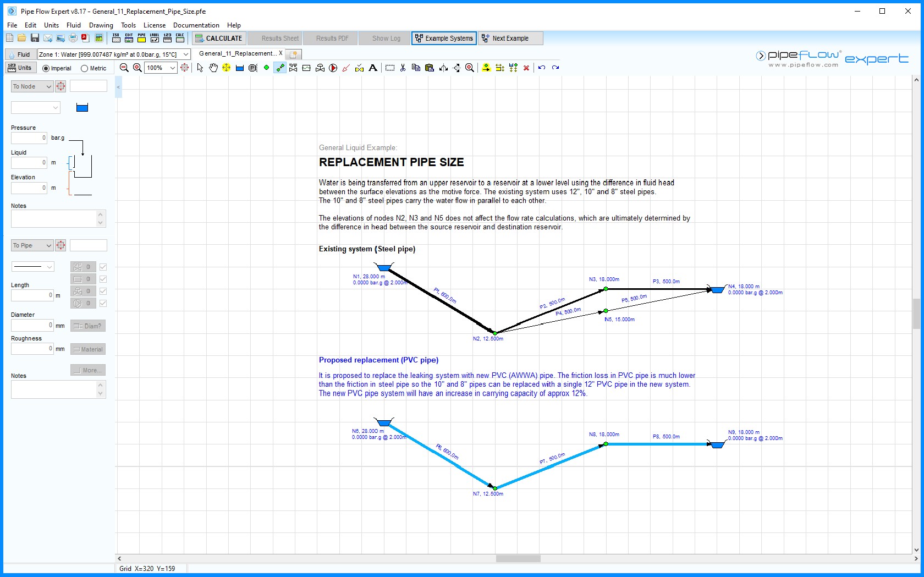The width and height of the screenshot is (924, 577).
Task: Open the Units menu
Action: tap(51, 25)
